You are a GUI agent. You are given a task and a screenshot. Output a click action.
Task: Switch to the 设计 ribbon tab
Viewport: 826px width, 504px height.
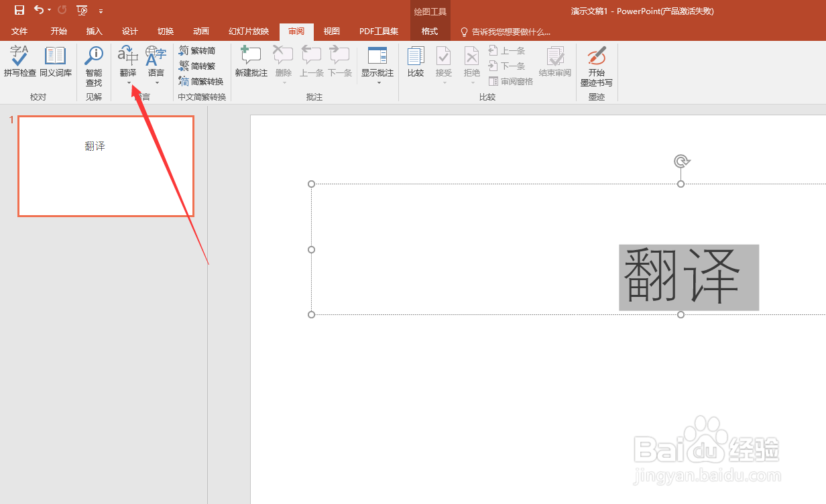pos(129,31)
